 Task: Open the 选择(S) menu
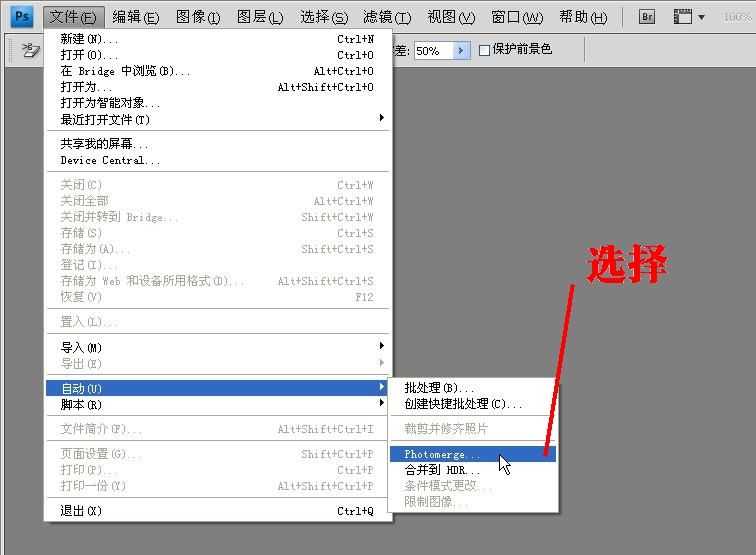click(324, 17)
